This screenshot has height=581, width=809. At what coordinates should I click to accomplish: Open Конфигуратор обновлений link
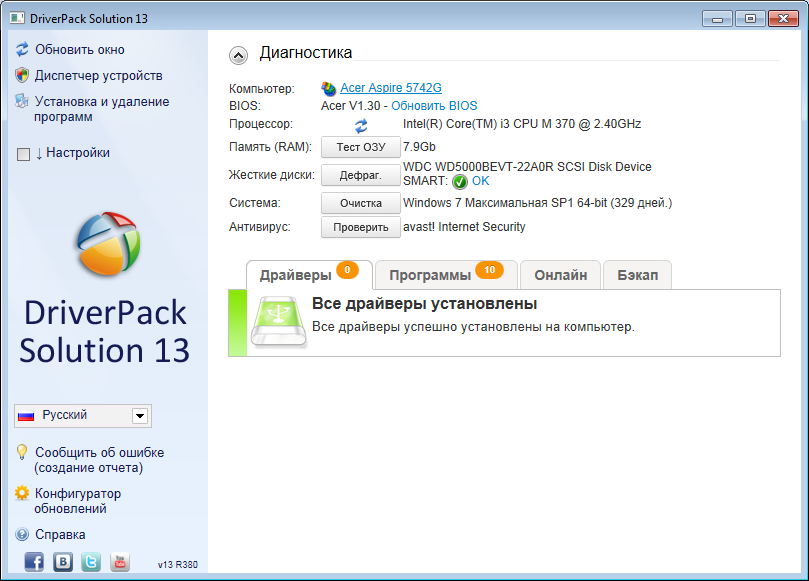(77, 501)
